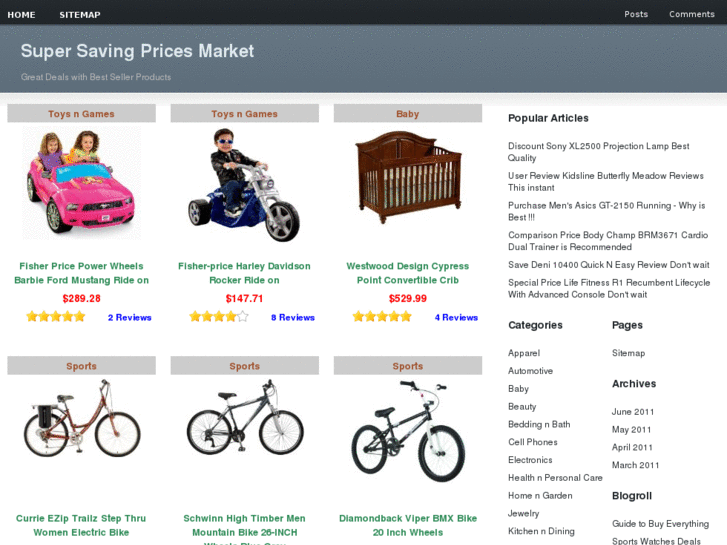Select the Baby category header tab
The height and width of the screenshot is (545, 727).
tap(408, 114)
